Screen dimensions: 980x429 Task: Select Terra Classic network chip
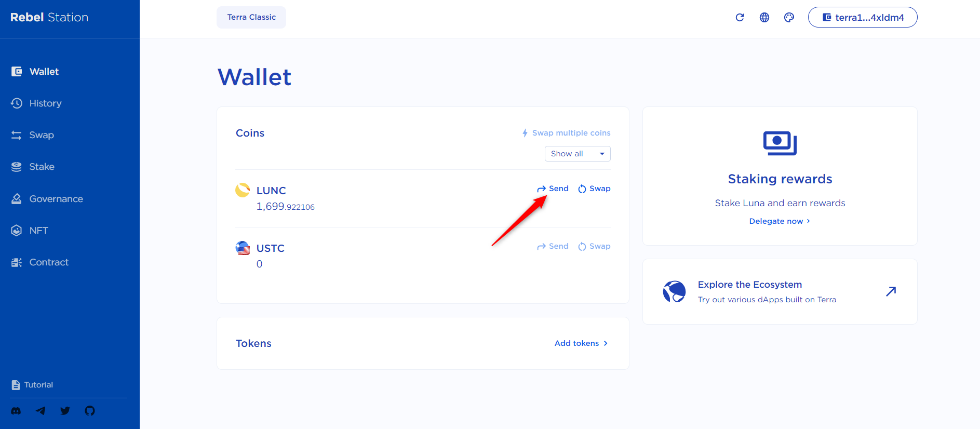pos(251,17)
